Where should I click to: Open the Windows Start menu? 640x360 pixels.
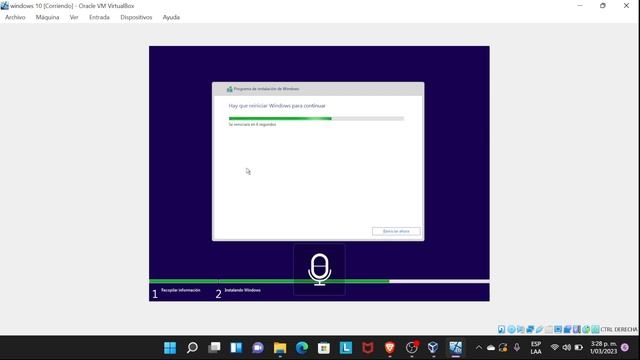pos(170,348)
